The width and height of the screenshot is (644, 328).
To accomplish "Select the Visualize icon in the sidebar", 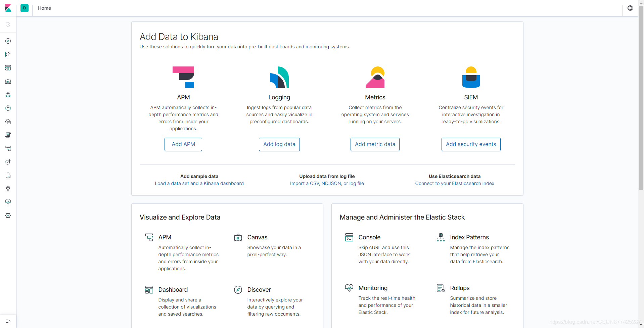I will pos(8,54).
